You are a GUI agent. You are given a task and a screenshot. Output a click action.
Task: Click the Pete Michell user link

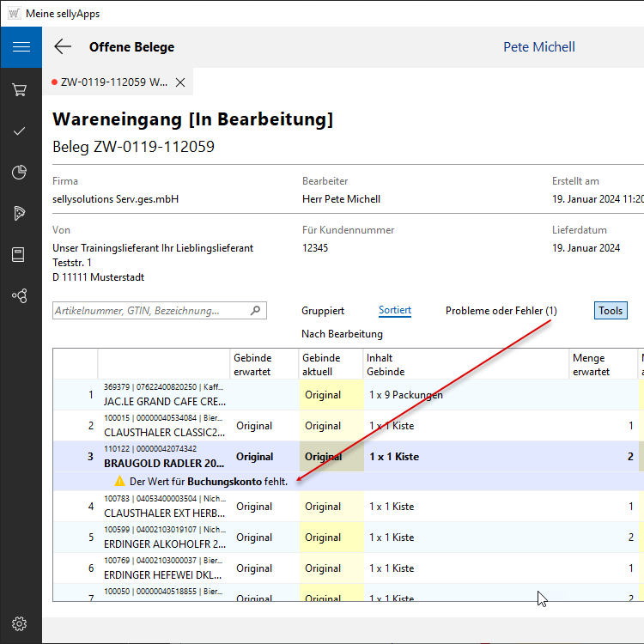pyautogui.click(x=538, y=47)
